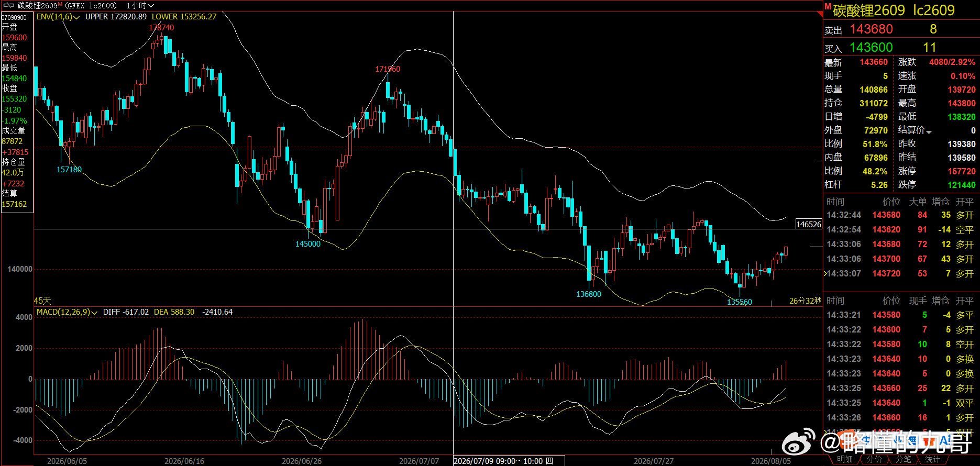Click the 最高 value 143800
The image size is (980, 466).
(962, 103)
